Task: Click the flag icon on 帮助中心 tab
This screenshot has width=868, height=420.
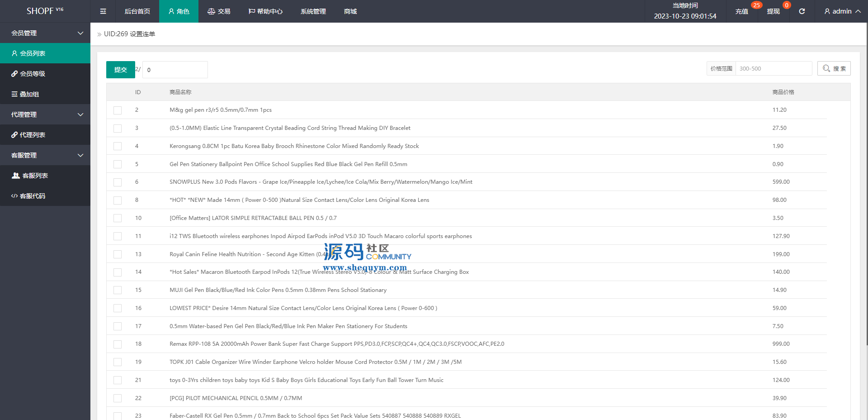Action: pyautogui.click(x=252, y=11)
